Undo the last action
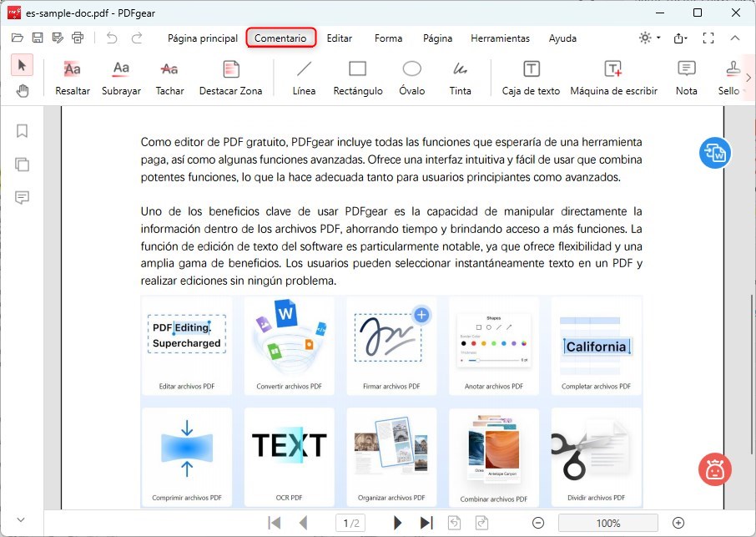 pyautogui.click(x=113, y=38)
